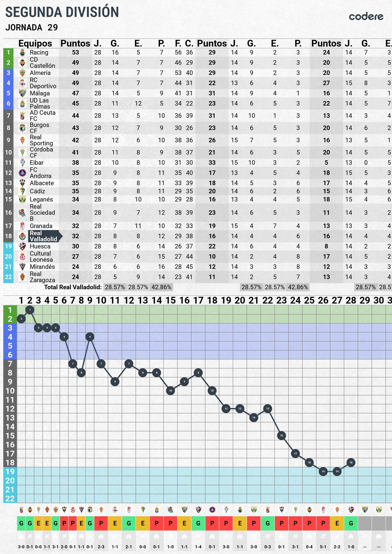The image size is (392, 554).
Task: Click the Real Valladolid crest in row 18
Action: pyautogui.click(x=22, y=236)
